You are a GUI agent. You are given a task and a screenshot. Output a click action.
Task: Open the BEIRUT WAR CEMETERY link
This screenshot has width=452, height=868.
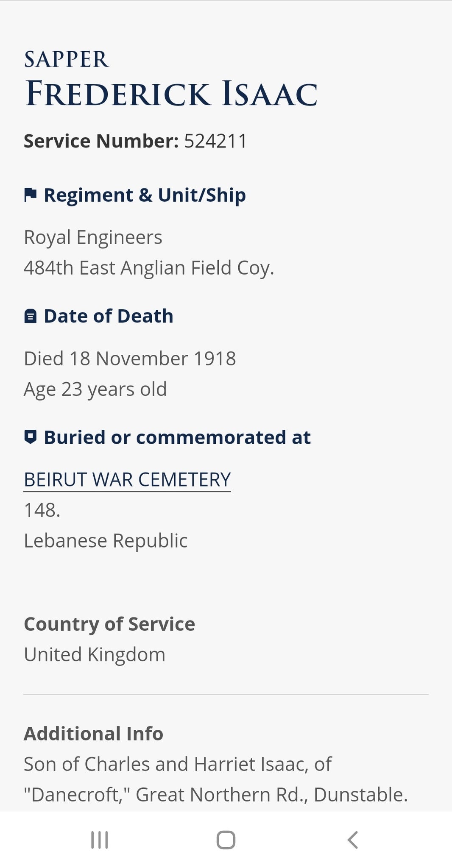pyautogui.click(x=127, y=480)
